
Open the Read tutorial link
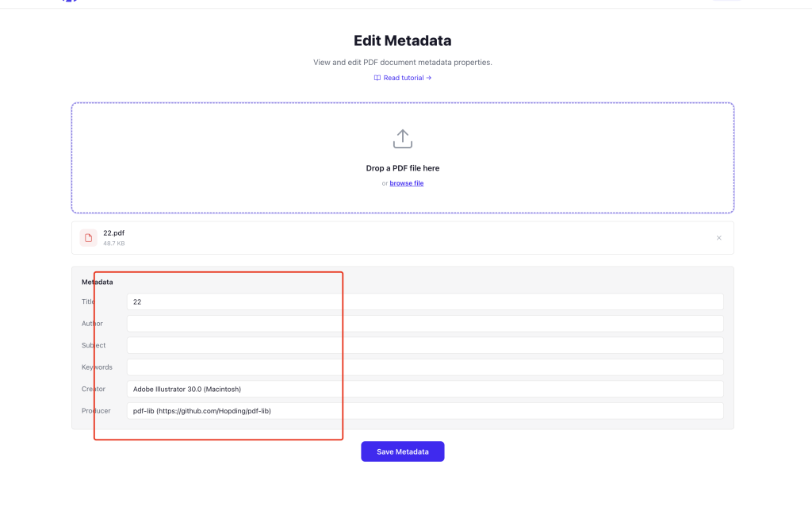point(403,78)
